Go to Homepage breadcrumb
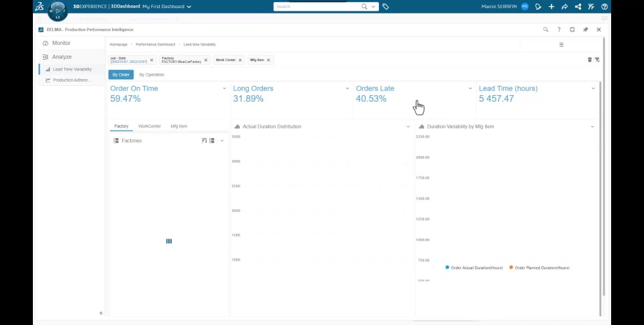This screenshot has width=644, height=325. pyautogui.click(x=118, y=44)
